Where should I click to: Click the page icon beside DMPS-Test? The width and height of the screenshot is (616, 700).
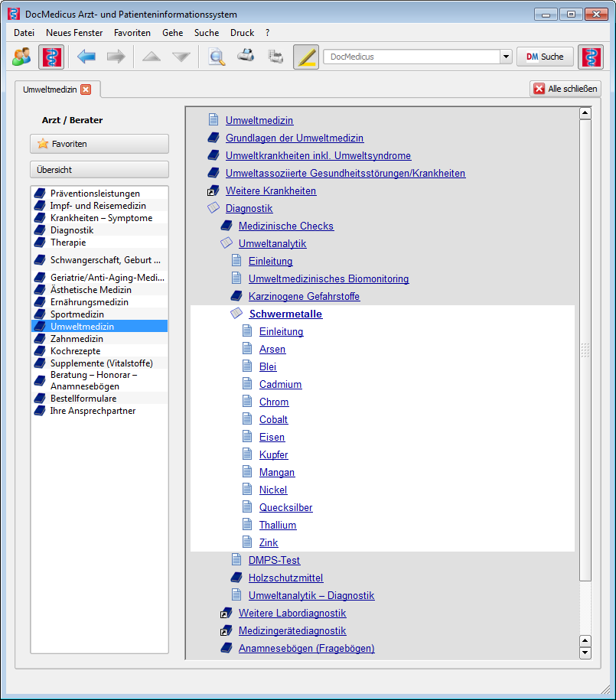click(x=236, y=559)
